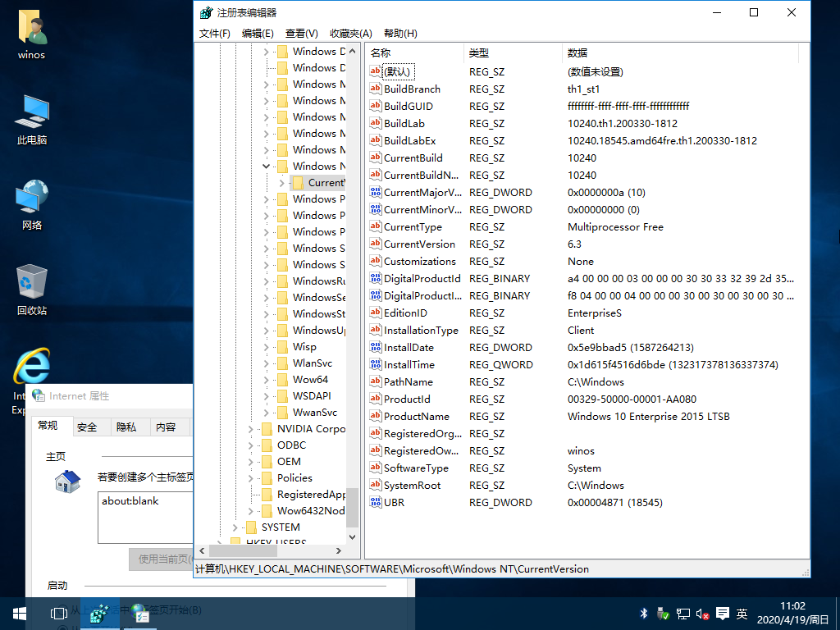
Task: Expand the Wisp tree node
Action: click(x=267, y=347)
